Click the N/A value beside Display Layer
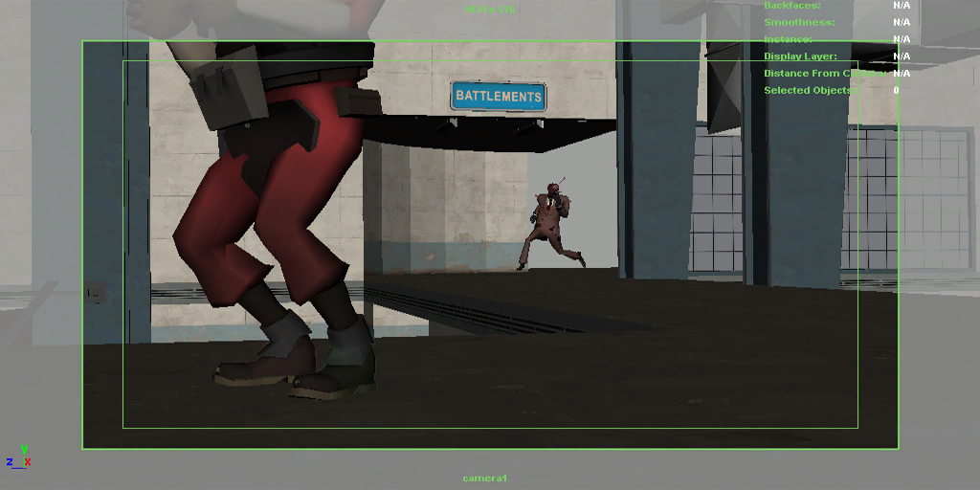 (x=902, y=56)
